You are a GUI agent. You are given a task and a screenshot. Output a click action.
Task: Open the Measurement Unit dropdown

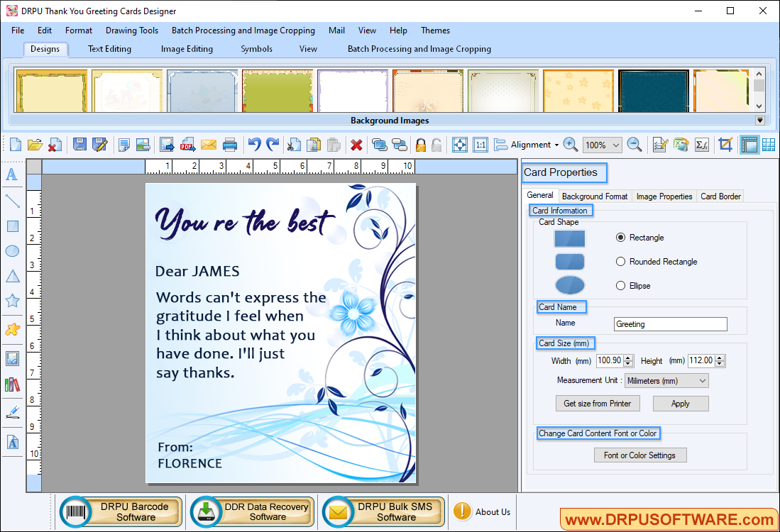666,381
